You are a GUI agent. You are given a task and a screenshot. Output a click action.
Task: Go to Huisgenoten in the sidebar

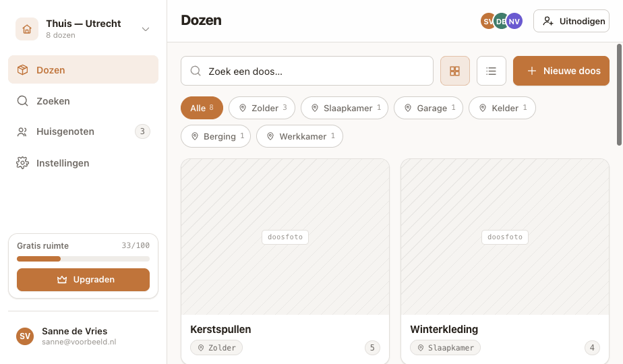pos(83,131)
